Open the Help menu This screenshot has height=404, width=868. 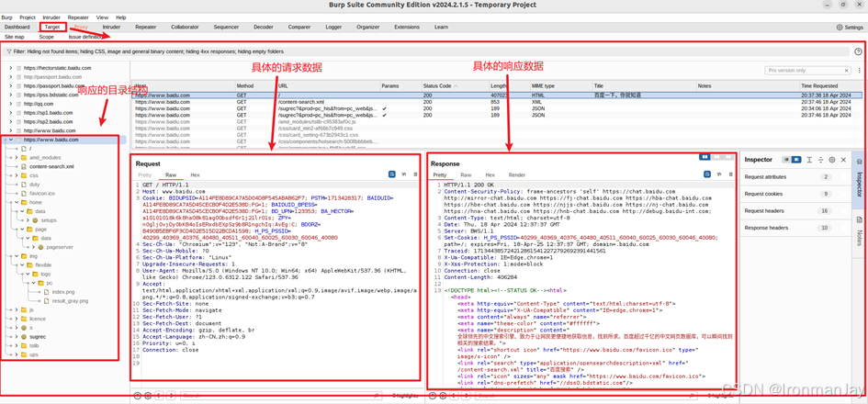tap(121, 17)
